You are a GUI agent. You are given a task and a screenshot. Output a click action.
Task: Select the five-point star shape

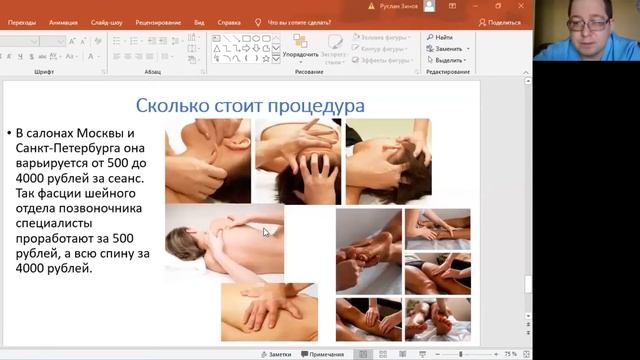coord(266,59)
